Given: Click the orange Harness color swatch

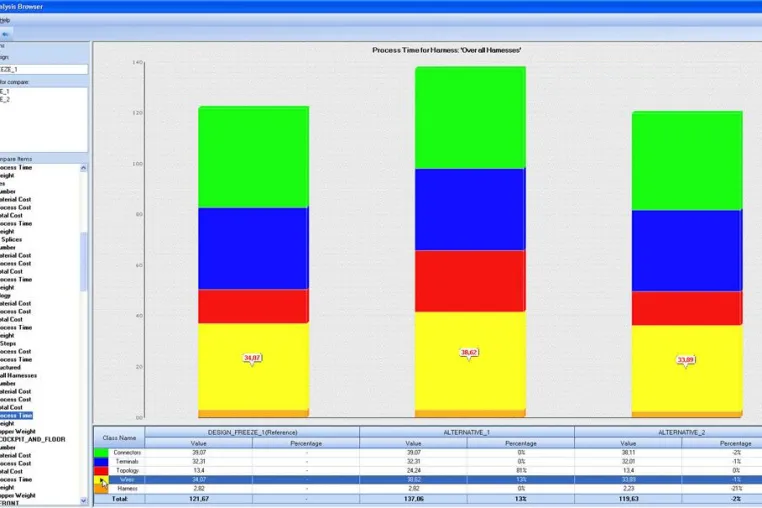Looking at the screenshot, I should pyautogui.click(x=101, y=489).
